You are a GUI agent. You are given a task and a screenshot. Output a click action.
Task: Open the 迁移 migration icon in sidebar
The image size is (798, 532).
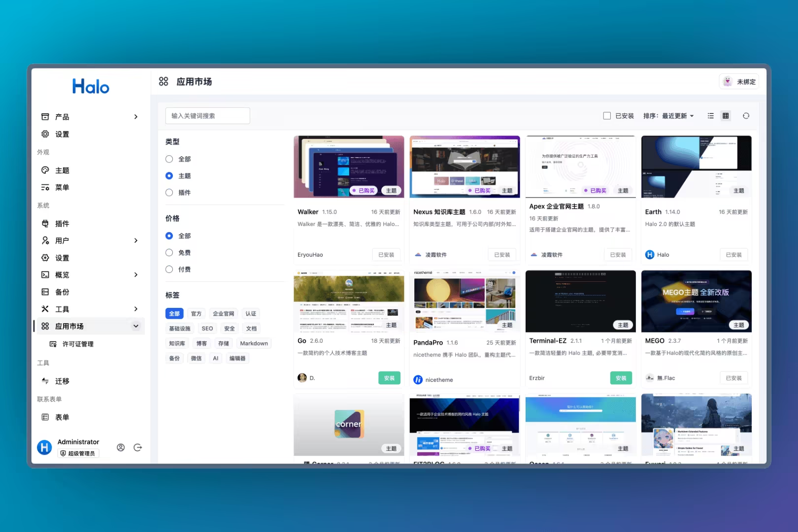point(45,381)
